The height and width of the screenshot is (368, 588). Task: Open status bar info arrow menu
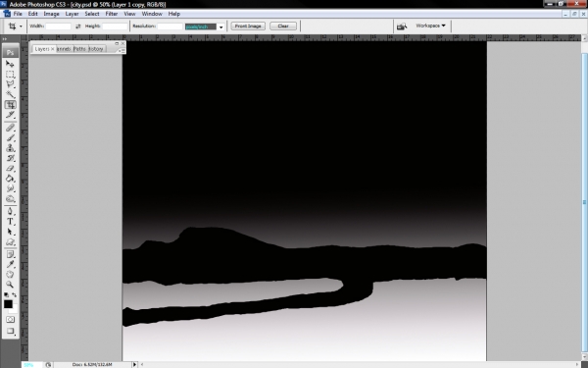pyautogui.click(x=134, y=364)
